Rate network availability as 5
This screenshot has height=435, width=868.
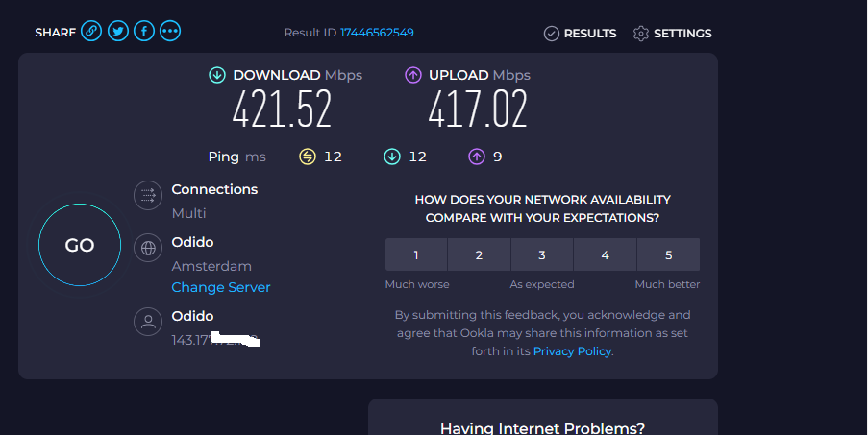[669, 254]
